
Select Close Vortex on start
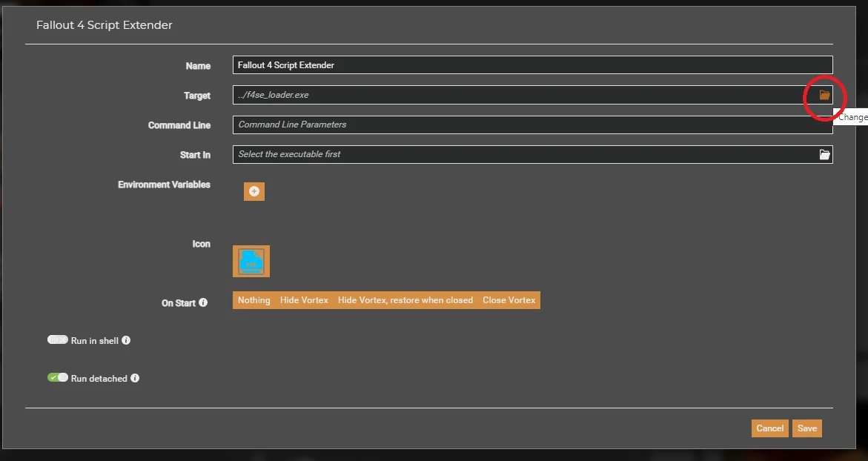click(x=508, y=300)
